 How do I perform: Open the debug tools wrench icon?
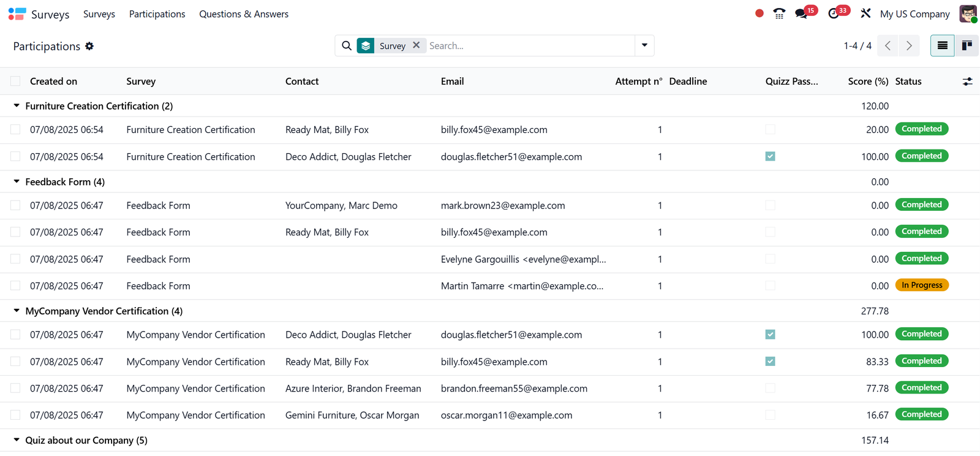865,13
